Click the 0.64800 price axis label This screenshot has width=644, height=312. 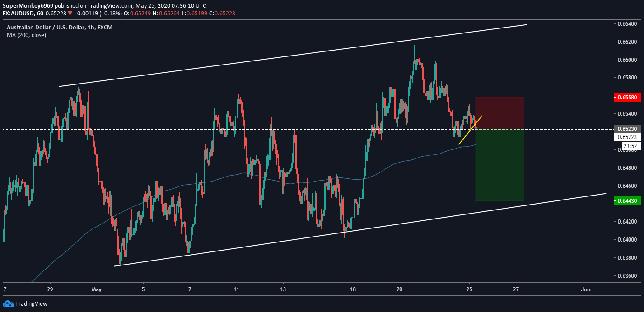click(x=627, y=168)
